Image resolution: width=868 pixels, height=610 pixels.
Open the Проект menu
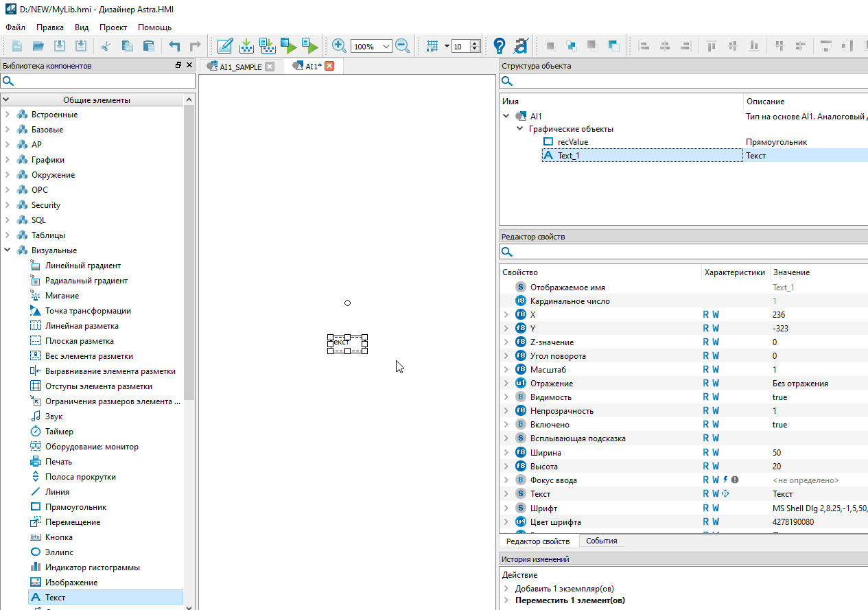(113, 27)
